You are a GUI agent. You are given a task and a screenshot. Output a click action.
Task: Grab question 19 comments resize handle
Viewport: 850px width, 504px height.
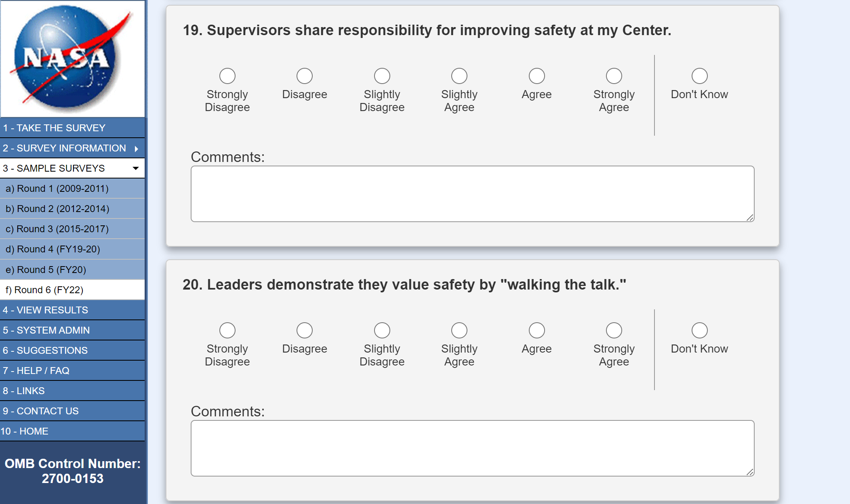pyautogui.click(x=750, y=218)
